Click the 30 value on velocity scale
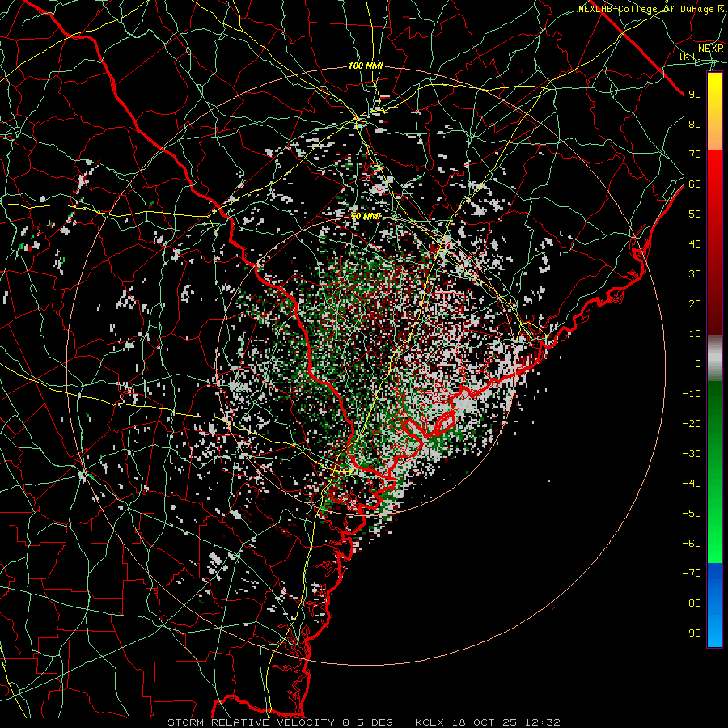This screenshot has width=728, height=728. (x=695, y=274)
